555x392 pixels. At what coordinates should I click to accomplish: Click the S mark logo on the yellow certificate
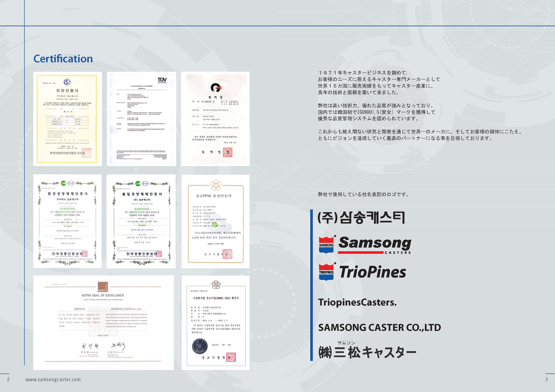pyautogui.click(x=67, y=82)
